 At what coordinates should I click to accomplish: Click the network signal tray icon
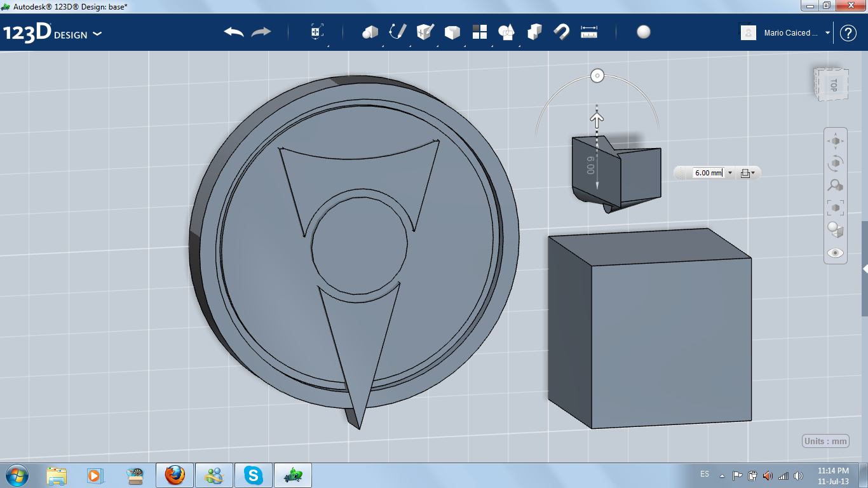783,475
